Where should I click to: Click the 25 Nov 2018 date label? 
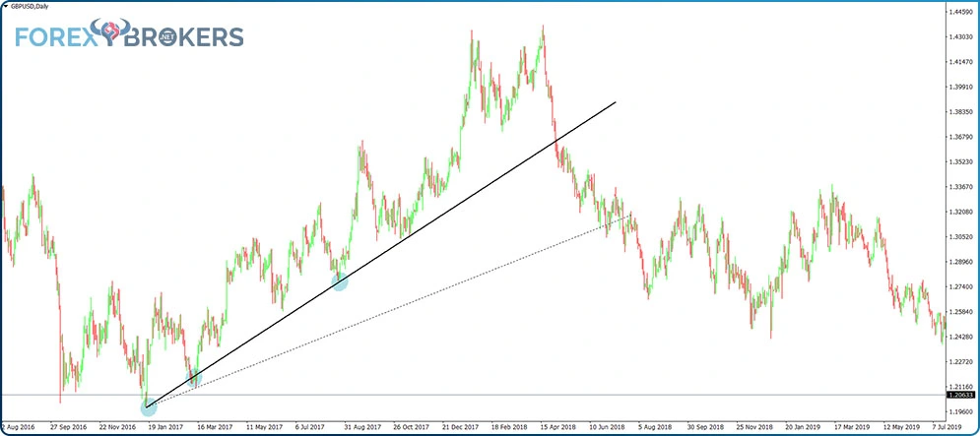point(753,426)
